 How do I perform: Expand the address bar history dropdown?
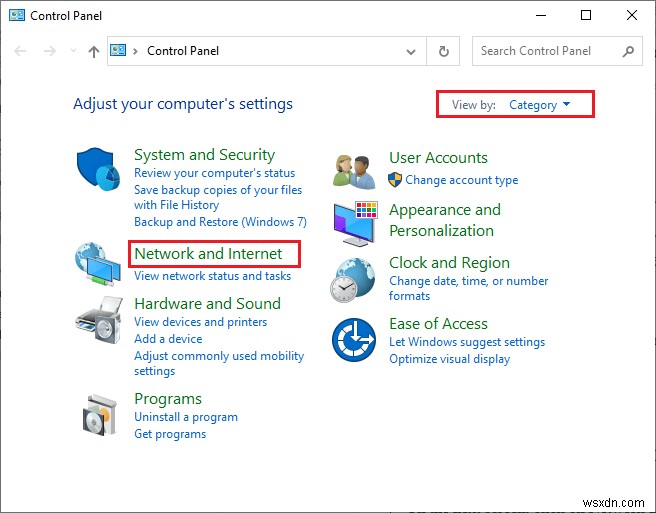pyautogui.click(x=411, y=52)
